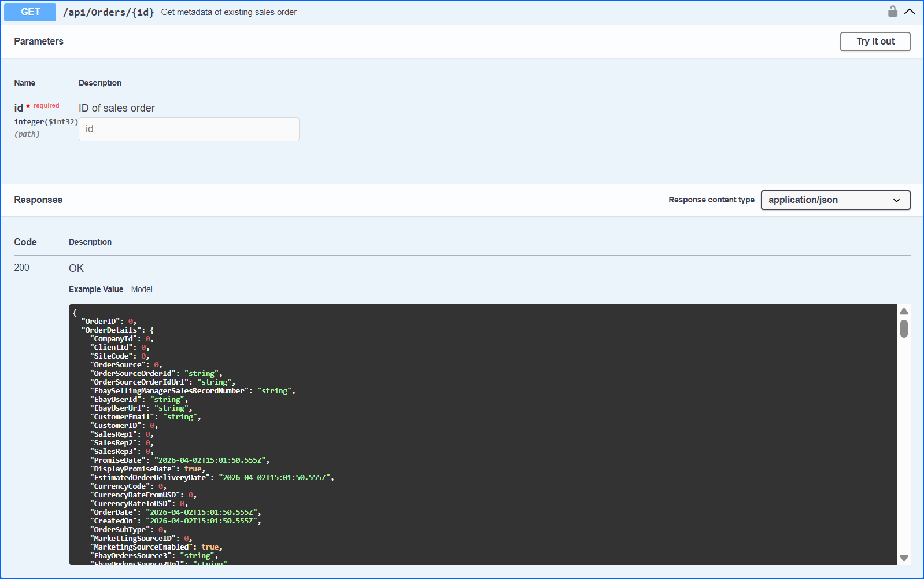Screen dimensions: 924x579
Task: Click inside the example JSON code block
Action: point(463,434)
